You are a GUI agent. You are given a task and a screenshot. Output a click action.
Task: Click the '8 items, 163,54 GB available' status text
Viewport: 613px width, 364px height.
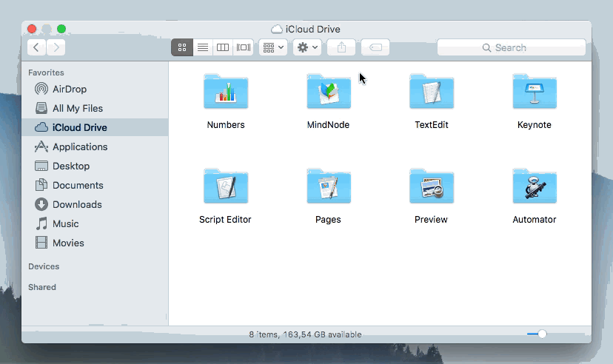pyautogui.click(x=305, y=334)
